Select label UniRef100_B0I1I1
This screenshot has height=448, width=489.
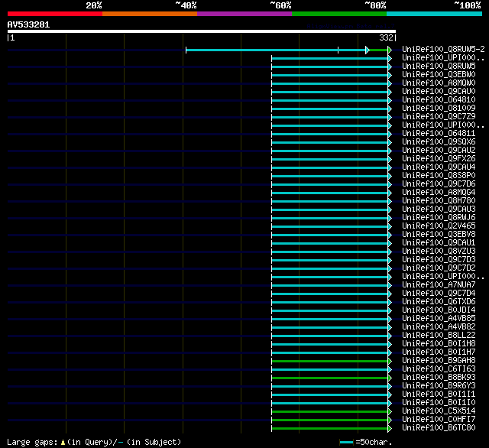point(439,394)
